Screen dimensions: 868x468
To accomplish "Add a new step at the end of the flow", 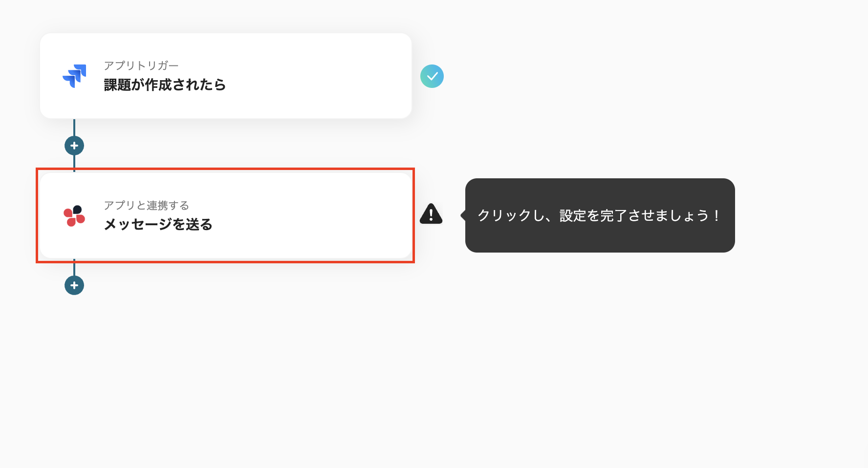I will (74, 285).
